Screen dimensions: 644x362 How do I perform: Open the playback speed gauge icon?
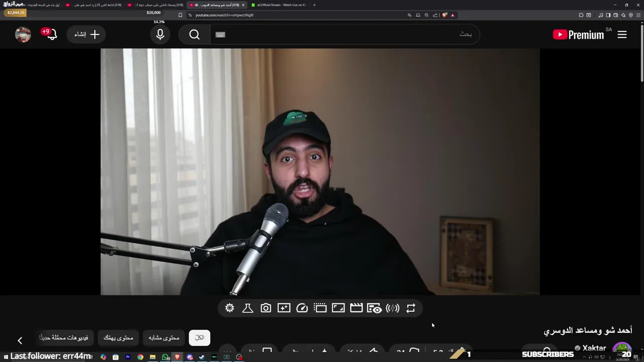[x=302, y=308]
